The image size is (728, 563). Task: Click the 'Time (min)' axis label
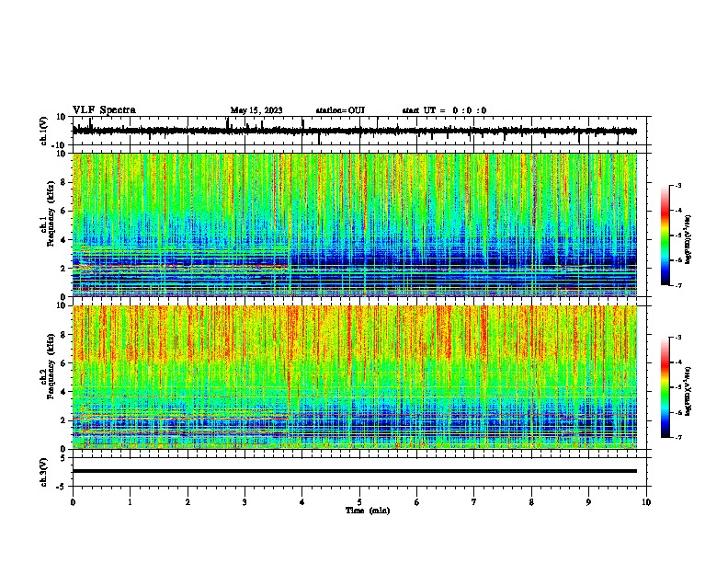(368, 511)
